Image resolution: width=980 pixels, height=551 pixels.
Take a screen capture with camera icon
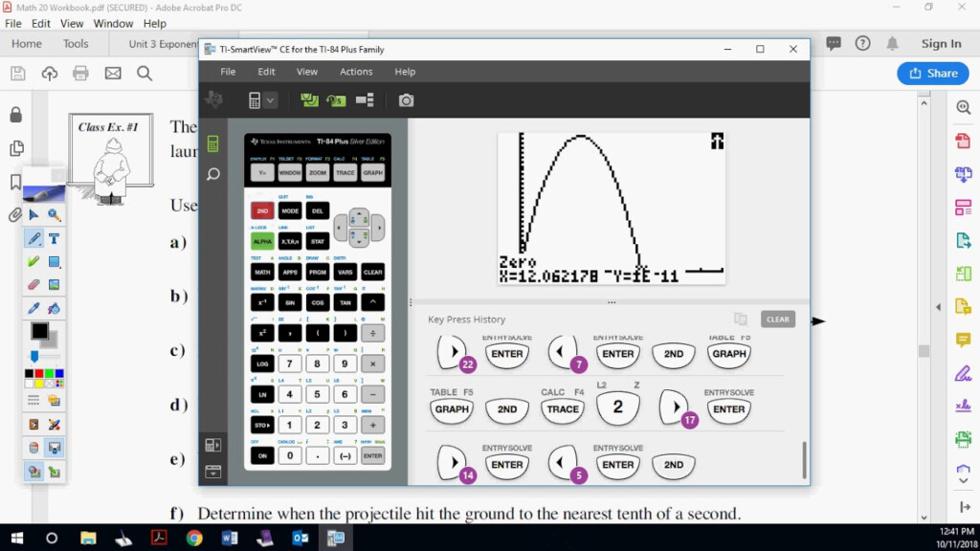[406, 100]
